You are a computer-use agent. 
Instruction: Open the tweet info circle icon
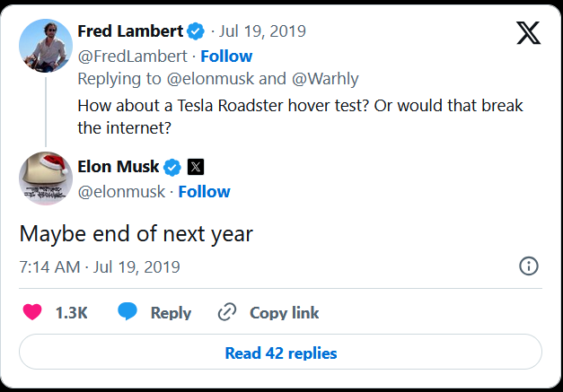529,266
